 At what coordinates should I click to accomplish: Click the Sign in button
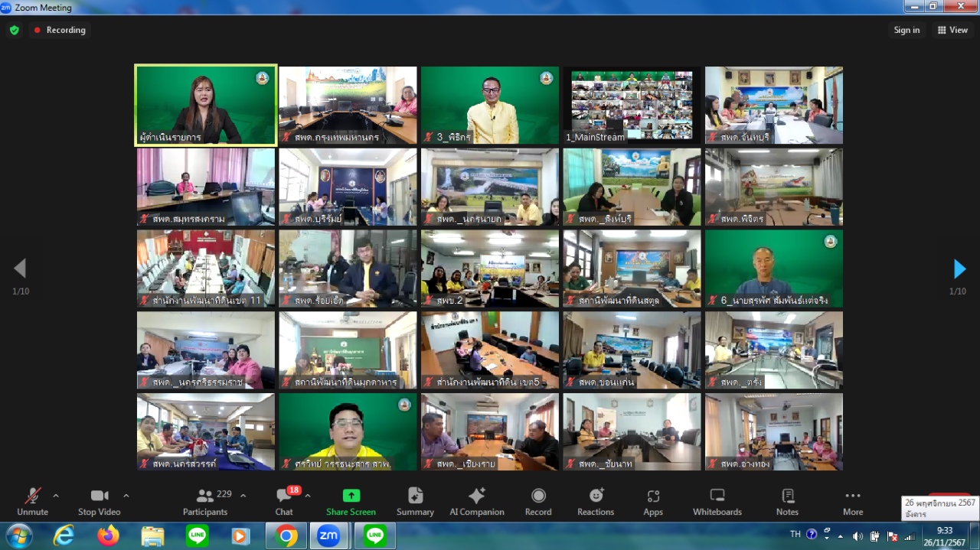[x=906, y=30]
